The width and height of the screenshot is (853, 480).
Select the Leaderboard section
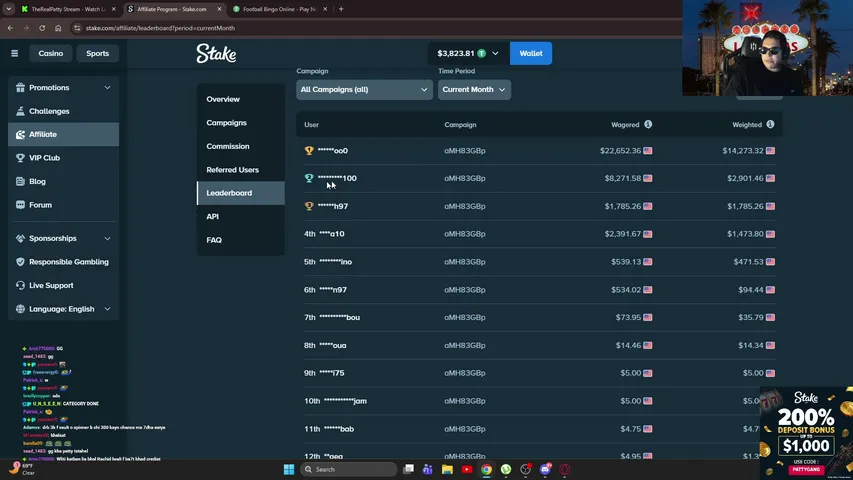240,193
